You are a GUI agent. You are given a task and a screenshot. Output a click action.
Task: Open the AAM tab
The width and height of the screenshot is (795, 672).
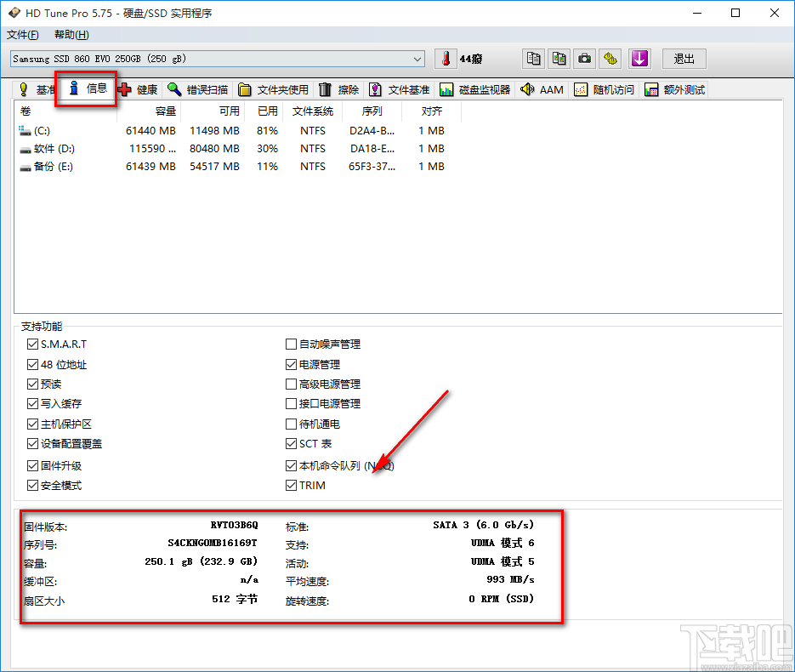[x=542, y=90]
